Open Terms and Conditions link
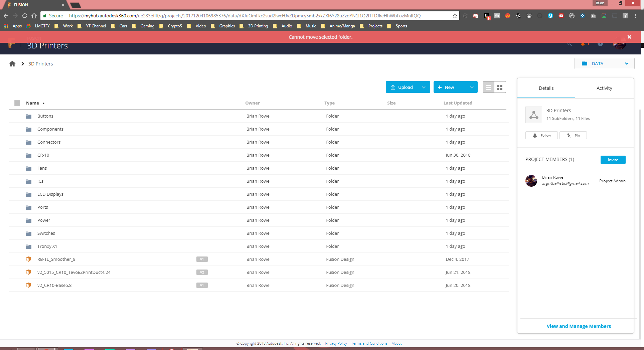This screenshot has width=644, height=350. [369, 343]
